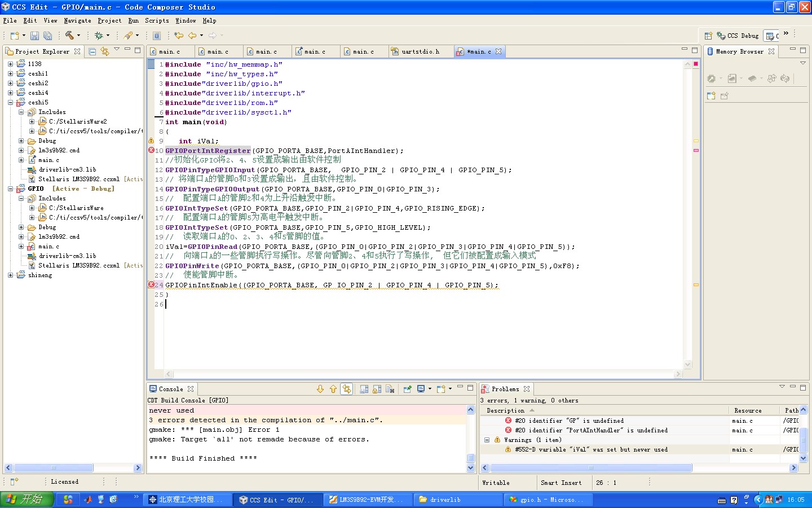
Task: Open the Project menu
Action: [x=109, y=20]
